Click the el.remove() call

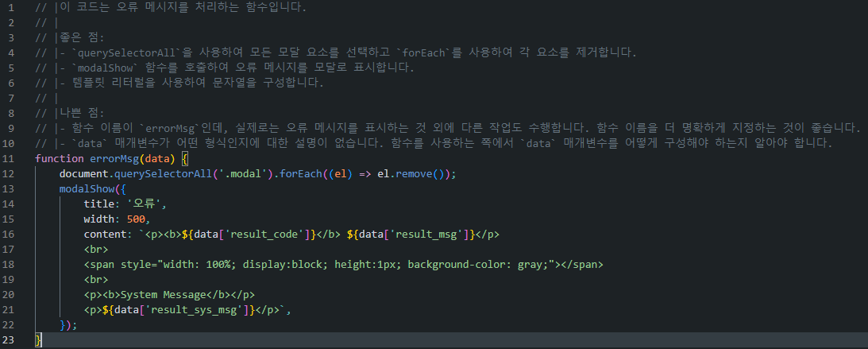(412, 174)
